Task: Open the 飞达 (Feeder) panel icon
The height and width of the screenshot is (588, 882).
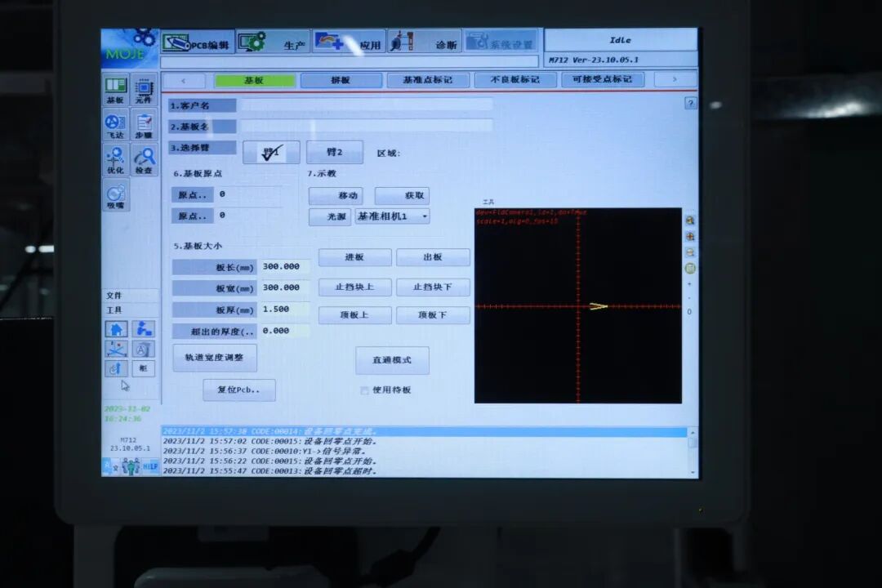Action: pyautogui.click(x=117, y=124)
